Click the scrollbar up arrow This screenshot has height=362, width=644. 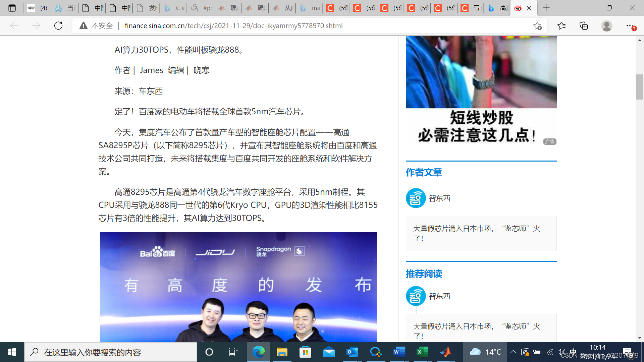[x=640, y=40]
